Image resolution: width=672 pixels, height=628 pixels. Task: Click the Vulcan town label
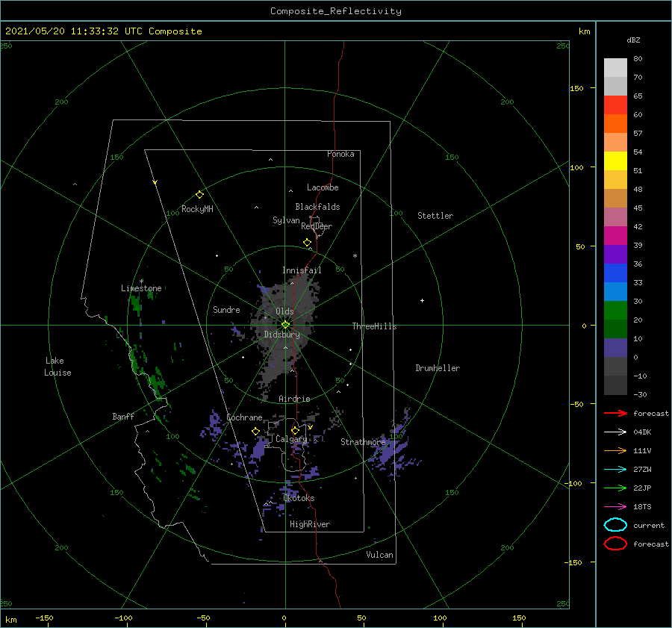coord(379,555)
